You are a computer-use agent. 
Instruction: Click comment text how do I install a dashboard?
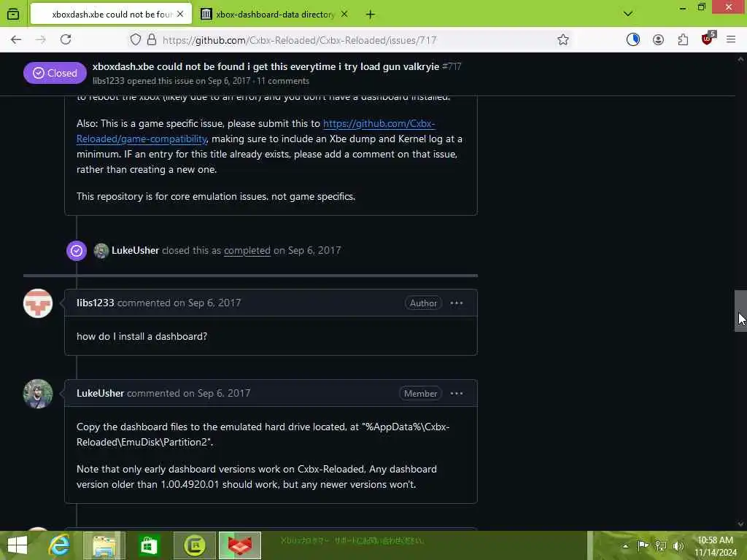pyautogui.click(x=142, y=337)
